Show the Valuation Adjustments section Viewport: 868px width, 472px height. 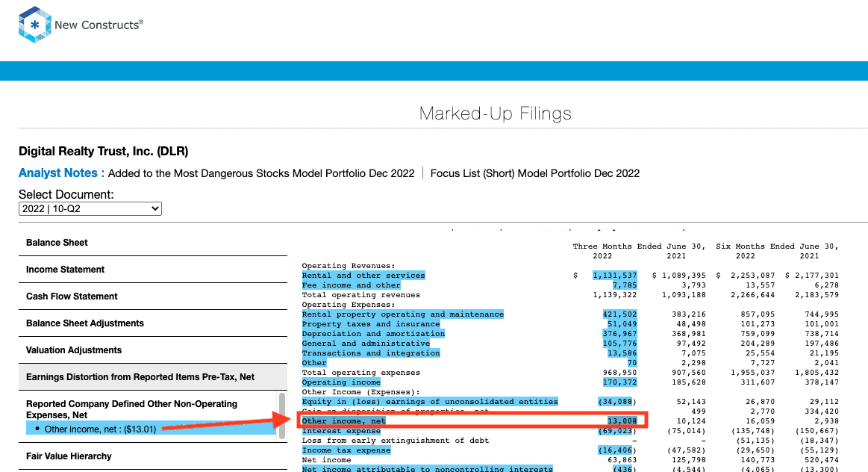(x=153, y=350)
